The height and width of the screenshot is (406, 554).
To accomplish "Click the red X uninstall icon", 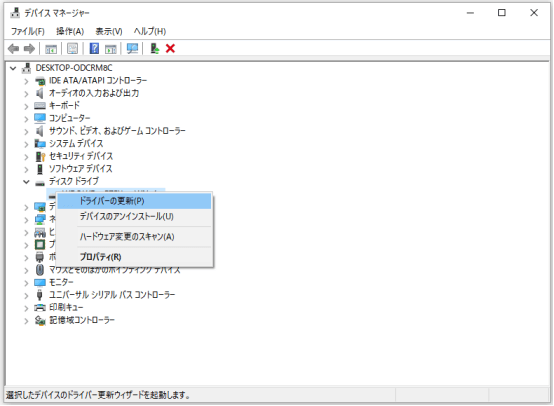I will tap(170, 48).
